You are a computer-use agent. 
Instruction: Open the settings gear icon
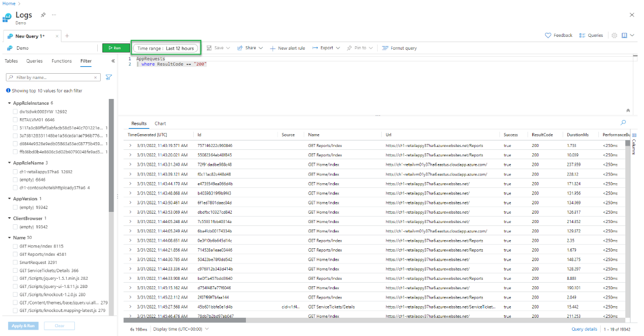coord(614,36)
